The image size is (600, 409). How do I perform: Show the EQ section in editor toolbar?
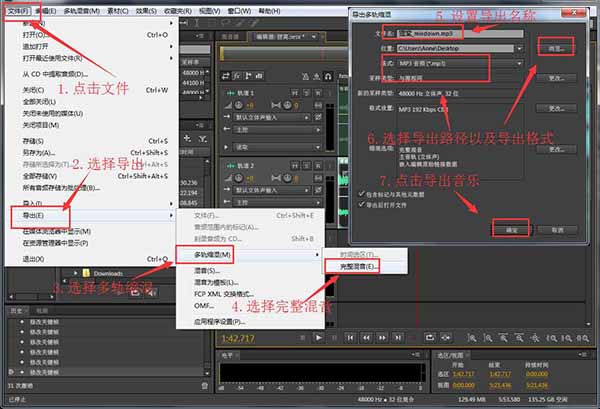[x=259, y=76]
